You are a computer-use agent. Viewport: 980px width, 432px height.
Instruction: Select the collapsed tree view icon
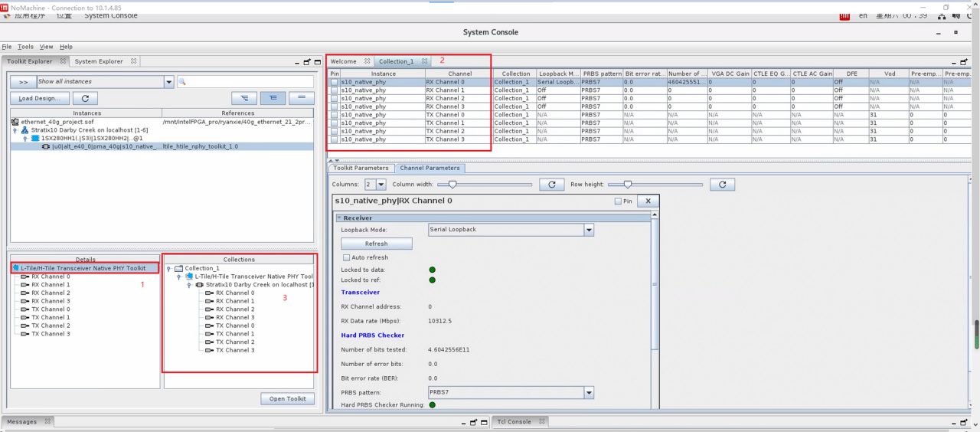point(273,98)
